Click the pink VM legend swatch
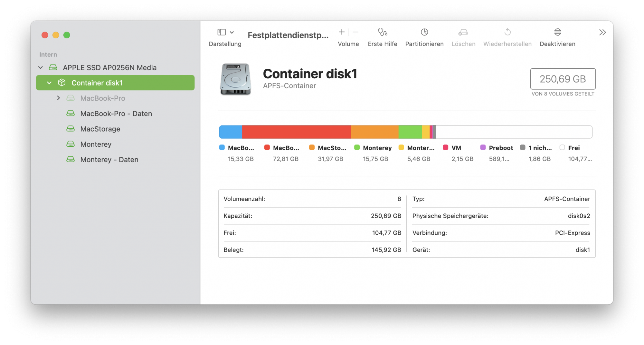 tap(446, 147)
